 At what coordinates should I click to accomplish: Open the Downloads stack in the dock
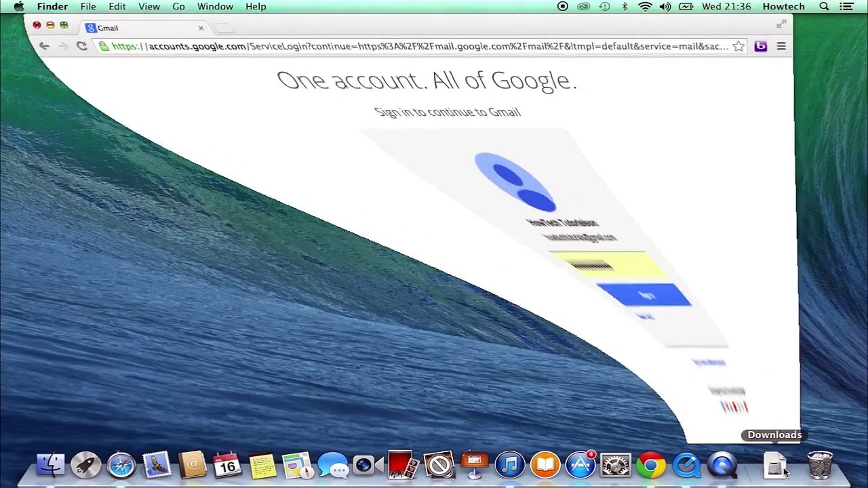(x=775, y=466)
